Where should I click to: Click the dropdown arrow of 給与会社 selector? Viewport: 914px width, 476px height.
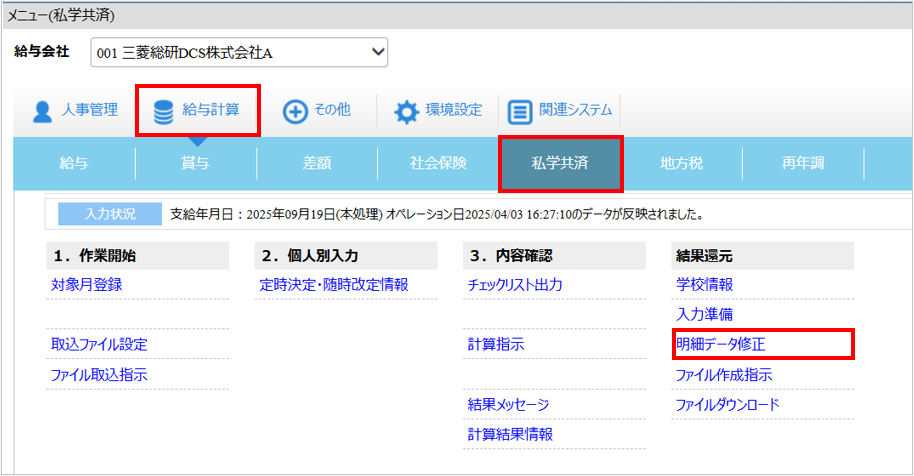(x=378, y=52)
